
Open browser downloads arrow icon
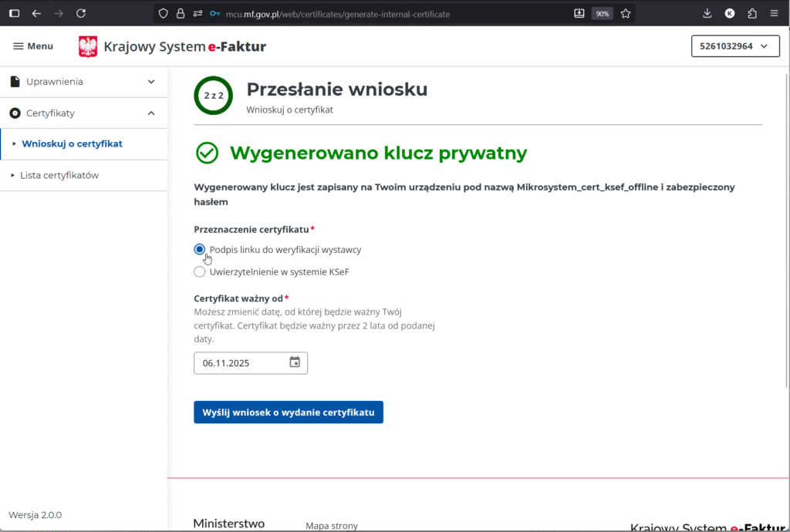(x=707, y=13)
